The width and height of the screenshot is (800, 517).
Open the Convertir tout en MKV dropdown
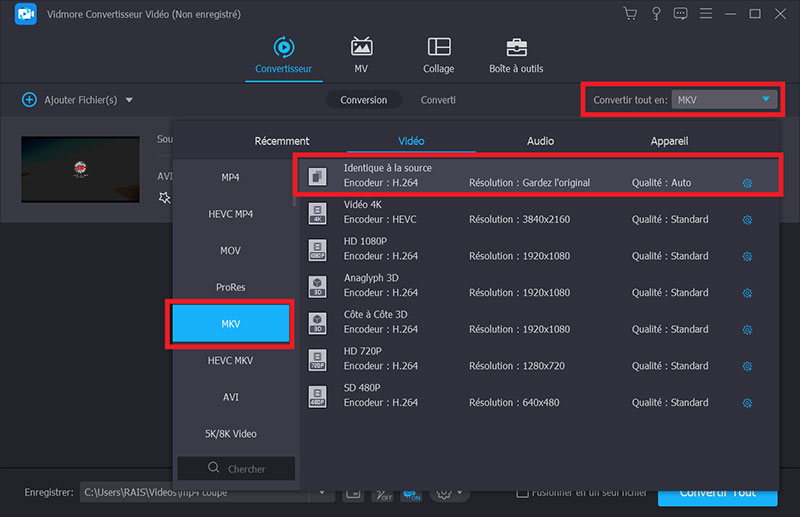click(x=724, y=100)
